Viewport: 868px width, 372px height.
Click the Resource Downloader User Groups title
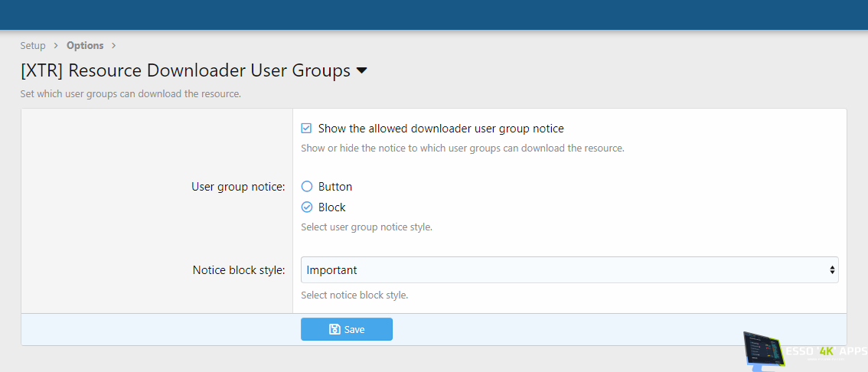coord(185,71)
